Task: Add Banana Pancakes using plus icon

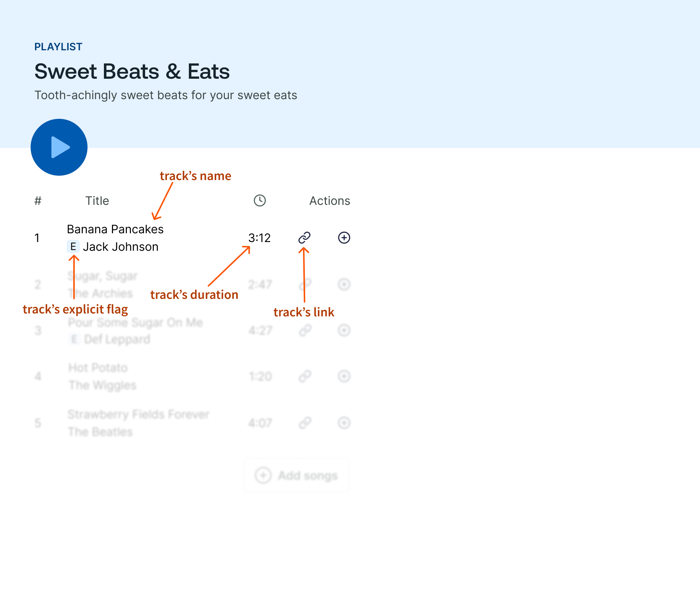Action: click(x=344, y=238)
